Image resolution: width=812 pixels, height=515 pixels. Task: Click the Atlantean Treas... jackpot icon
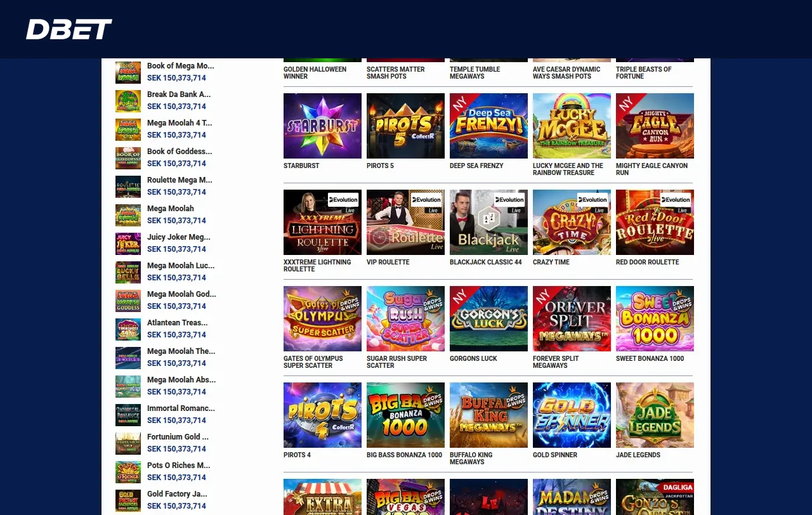128,329
